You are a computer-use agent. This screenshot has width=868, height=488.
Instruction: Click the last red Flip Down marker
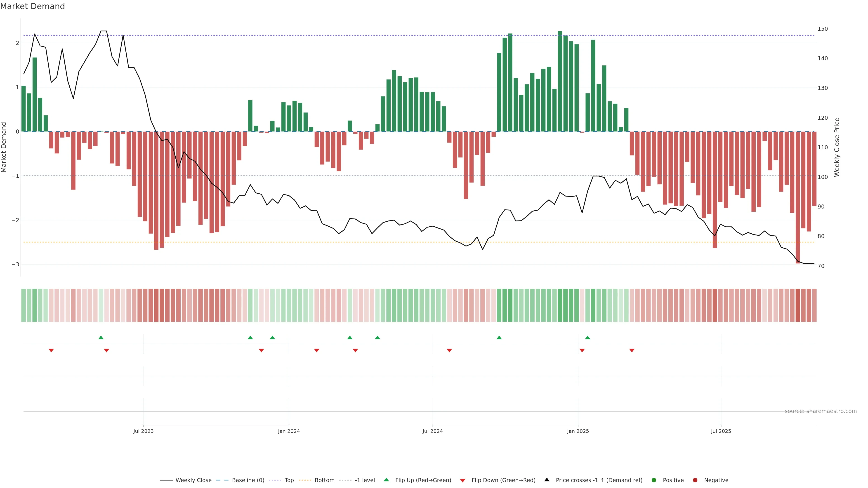[x=632, y=351]
